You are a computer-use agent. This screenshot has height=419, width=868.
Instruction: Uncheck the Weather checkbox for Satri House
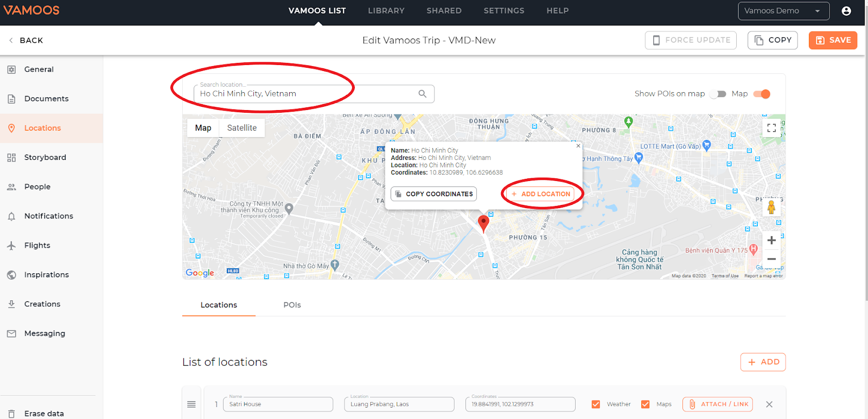pyautogui.click(x=596, y=404)
